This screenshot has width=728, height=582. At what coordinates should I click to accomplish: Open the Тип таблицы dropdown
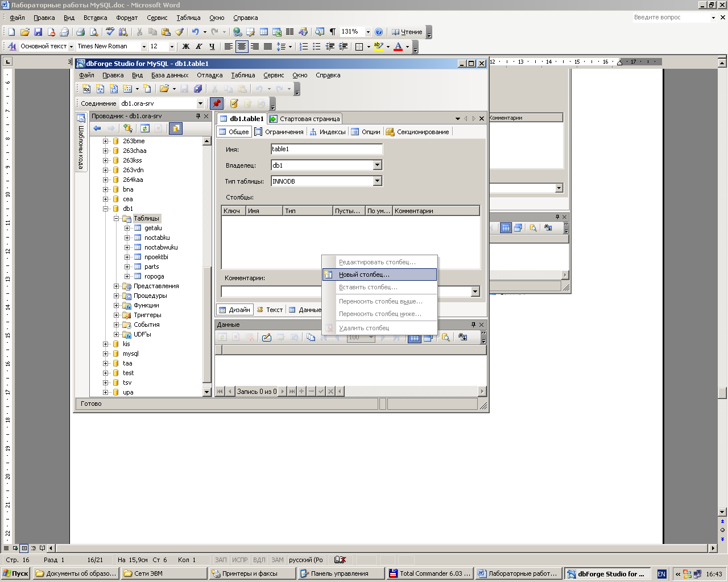(x=377, y=181)
